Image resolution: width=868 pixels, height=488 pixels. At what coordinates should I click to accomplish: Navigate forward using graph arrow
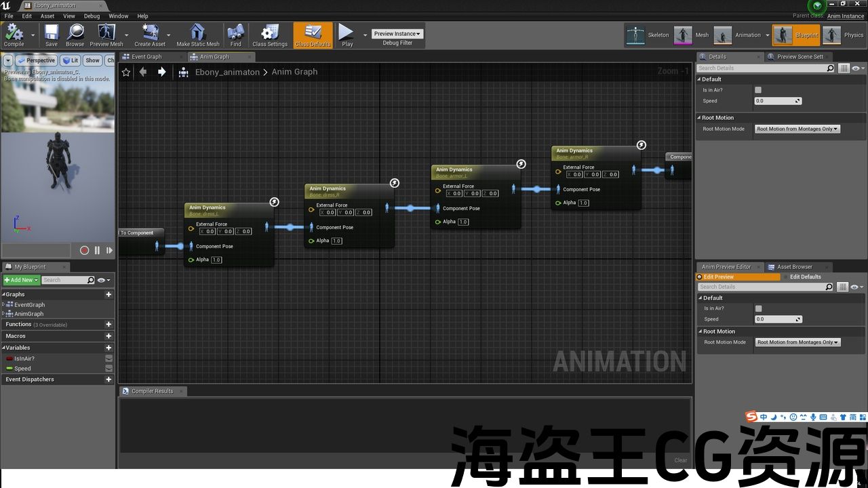pos(161,72)
